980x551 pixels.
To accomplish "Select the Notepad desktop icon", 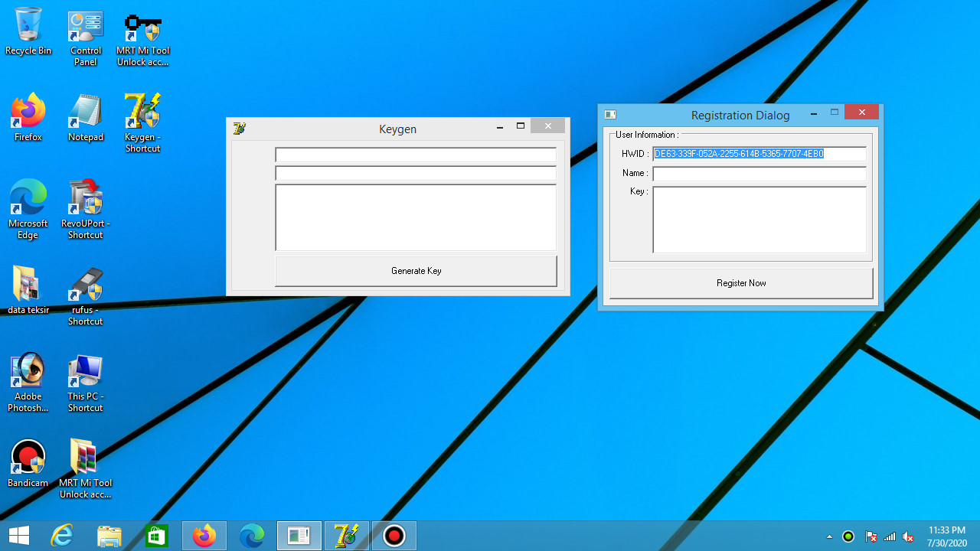I will (x=85, y=119).
